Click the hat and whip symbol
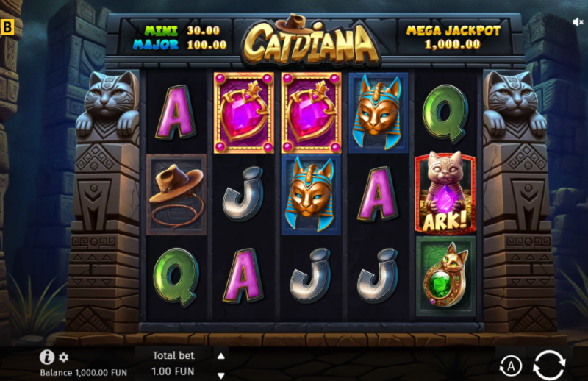The height and width of the screenshot is (381, 588). (176, 194)
